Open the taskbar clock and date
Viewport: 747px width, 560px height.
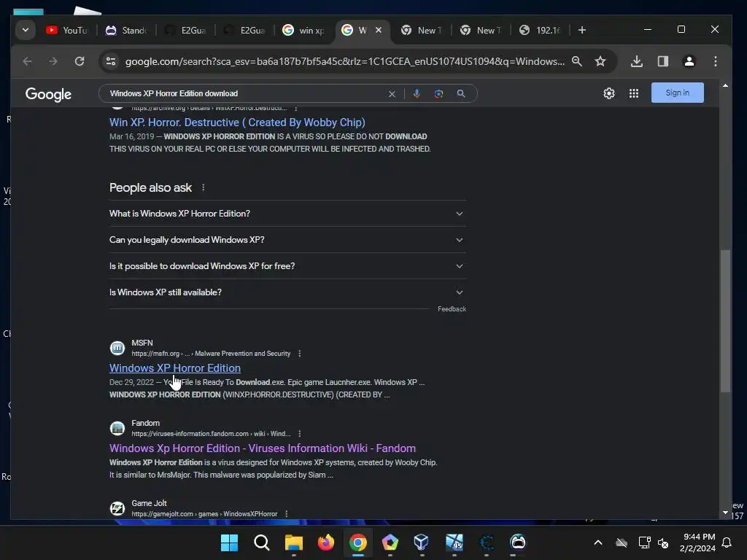(698, 542)
